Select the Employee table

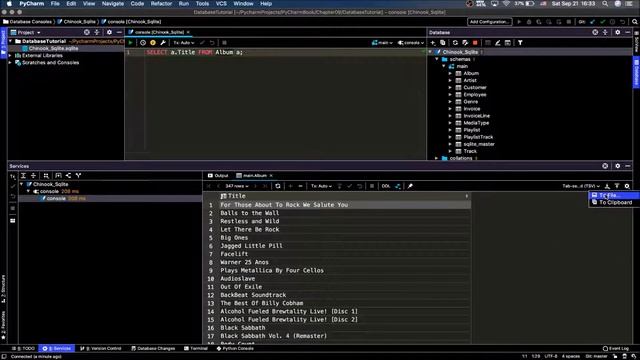click(x=475, y=95)
